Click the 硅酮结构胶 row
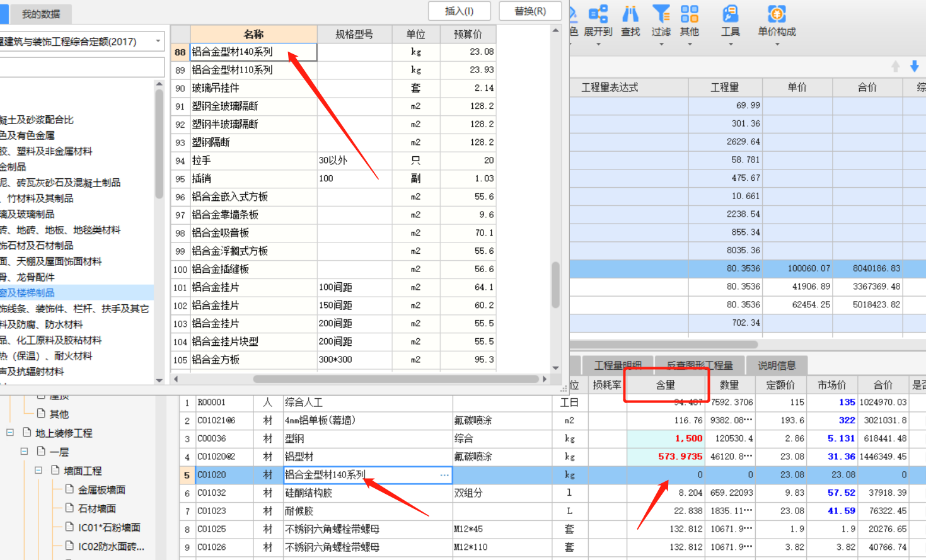926x560 pixels. 552,493
